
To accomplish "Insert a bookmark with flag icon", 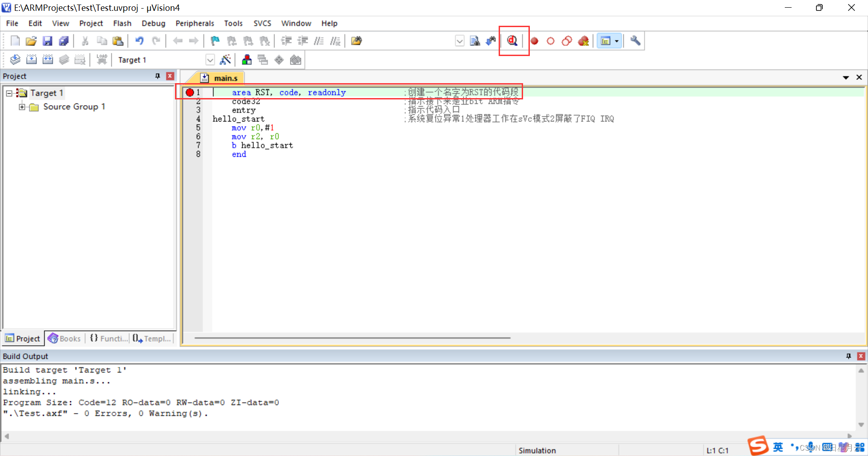I will [215, 41].
